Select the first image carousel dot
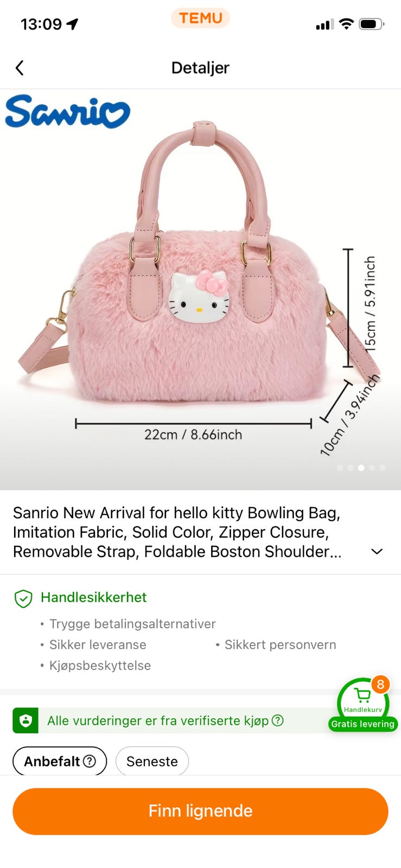401x868 pixels. 340,468
